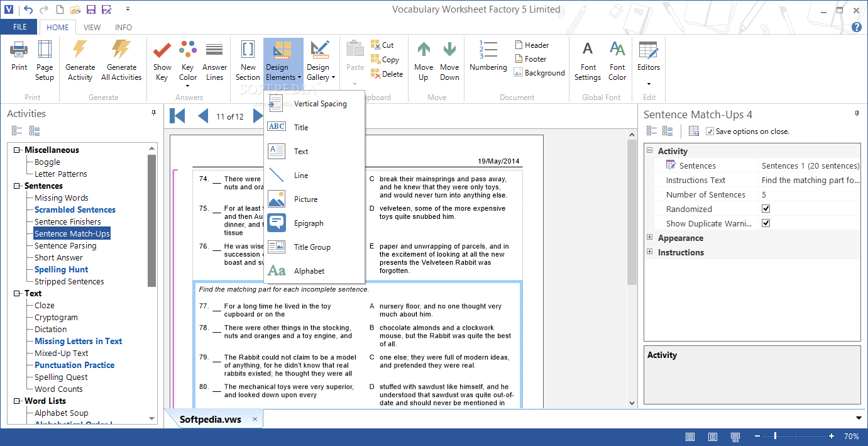868x446 pixels.
Task: Click the Number of Sentences value field
Action: [810, 194]
